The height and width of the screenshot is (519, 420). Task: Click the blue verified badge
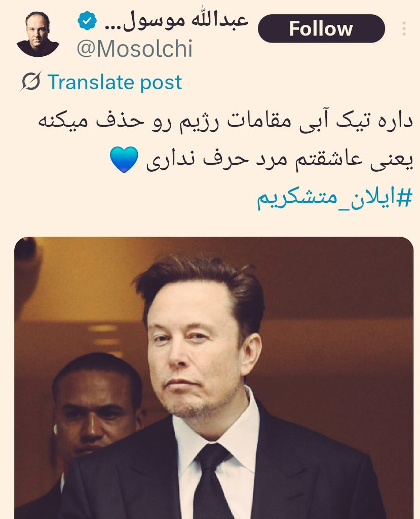coord(87,20)
